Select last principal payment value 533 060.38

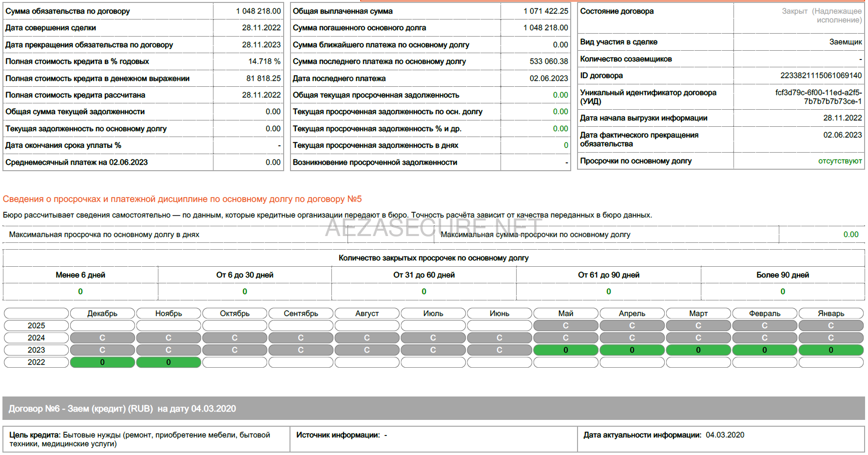549,61
